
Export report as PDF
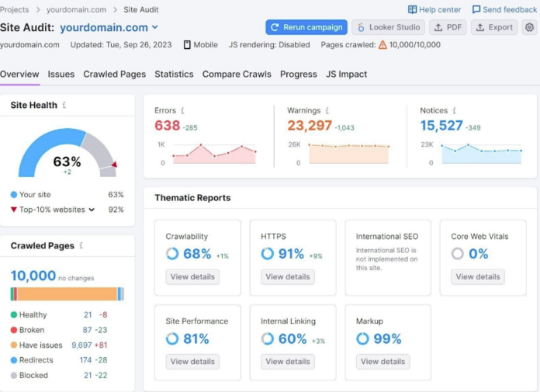(x=448, y=27)
